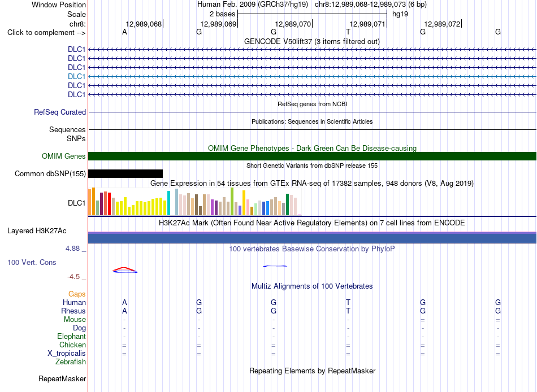Select the light blue DLC1 transcript label
Screen dimensions: 537x392
tap(76, 76)
